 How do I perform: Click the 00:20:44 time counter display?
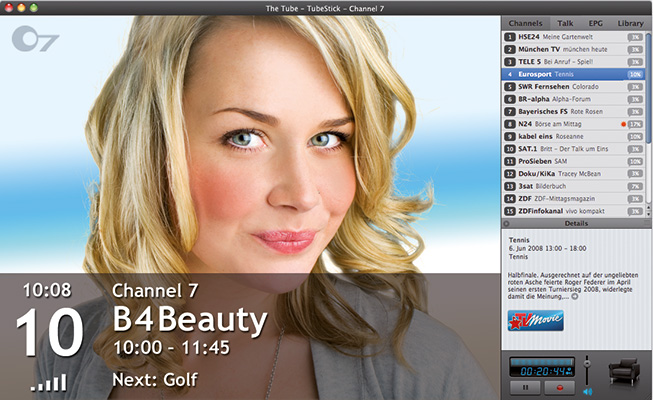click(542, 371)
